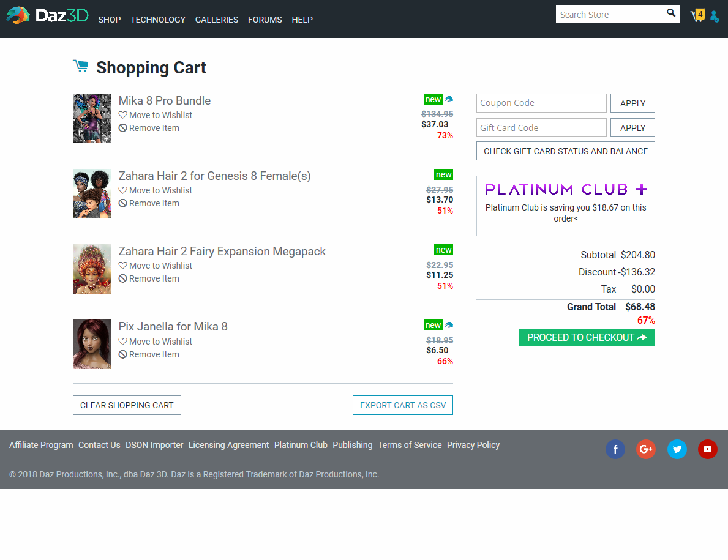Click the user account icon in the header
The image size is (728, 560).
(x=714, y=17)
